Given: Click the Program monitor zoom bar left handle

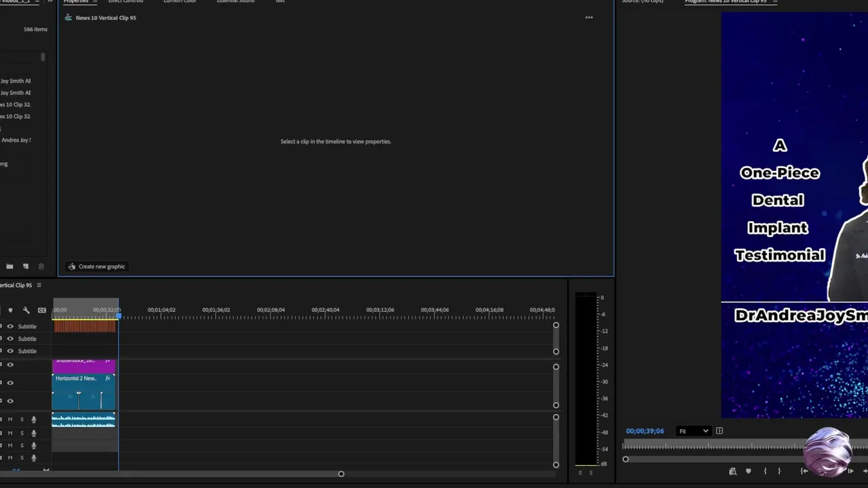Looking at the screenshot, I should click(x=625, y=459).
